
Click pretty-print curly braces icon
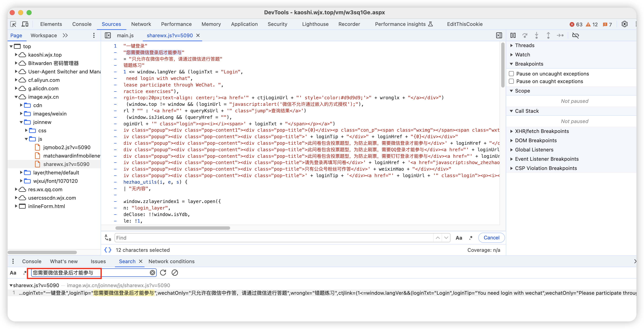tap(108, 250)
